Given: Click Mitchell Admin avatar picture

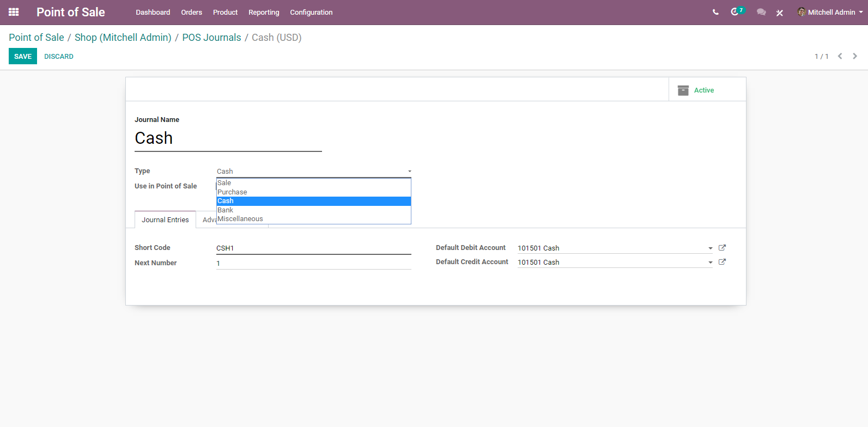Looking at the screenshot, I should [802, 12].
